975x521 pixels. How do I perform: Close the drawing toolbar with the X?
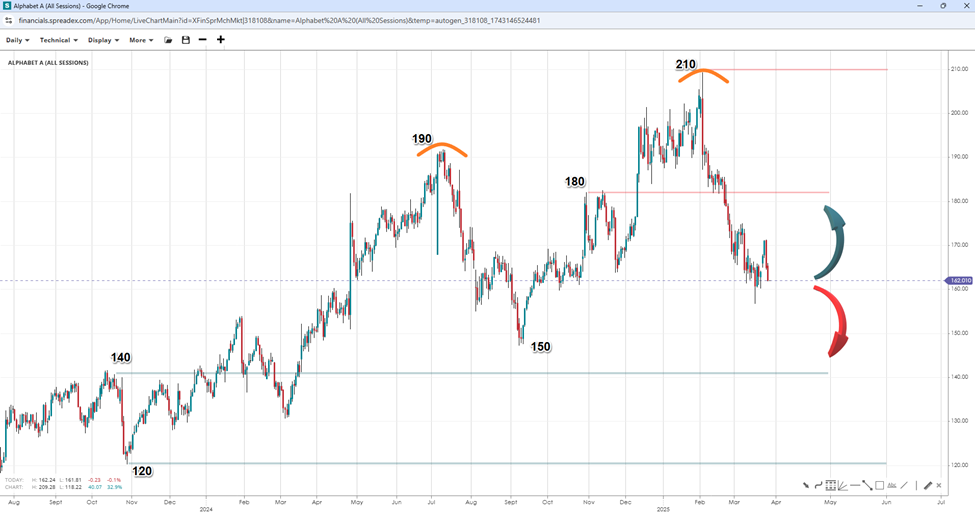click(x=938, y=485)
